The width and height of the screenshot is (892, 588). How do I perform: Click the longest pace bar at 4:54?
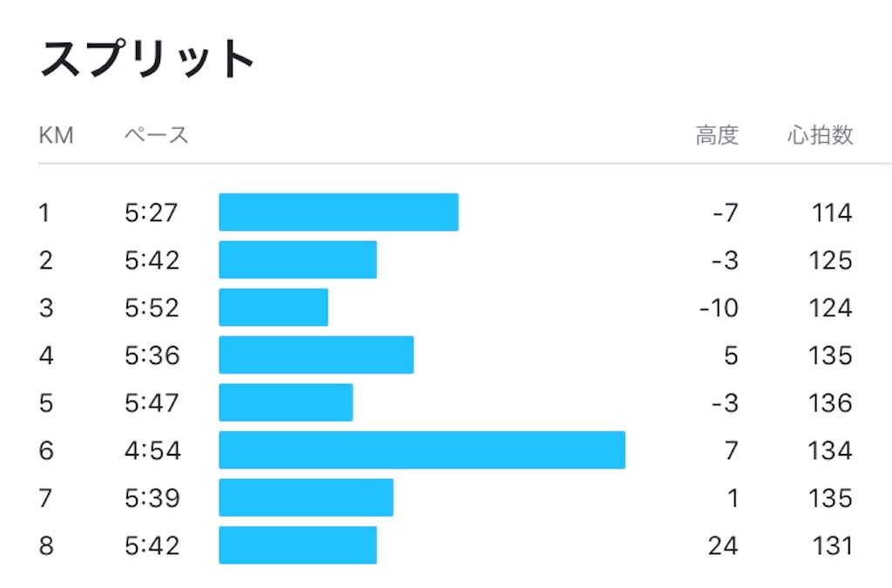[x=422, y=449]
